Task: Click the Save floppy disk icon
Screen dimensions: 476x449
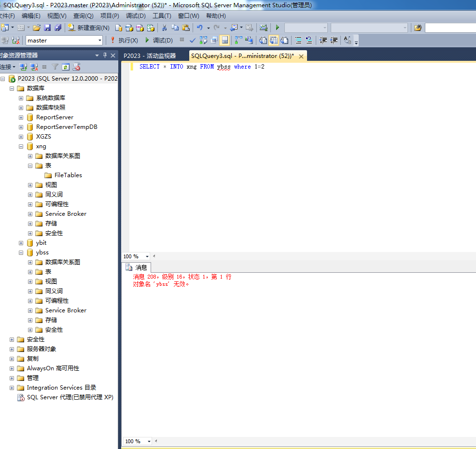Action: tap(47, 28)
